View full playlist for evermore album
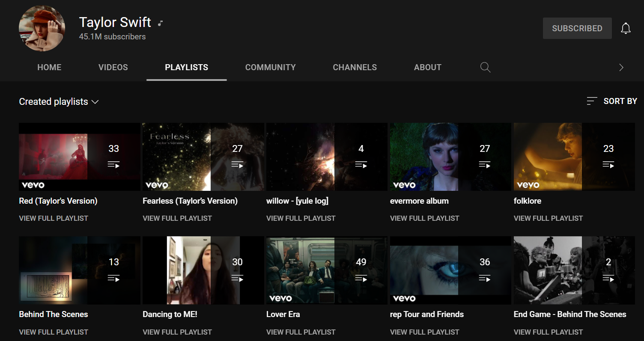This screenshot has width=644, height=341. [x=425, y=218]
